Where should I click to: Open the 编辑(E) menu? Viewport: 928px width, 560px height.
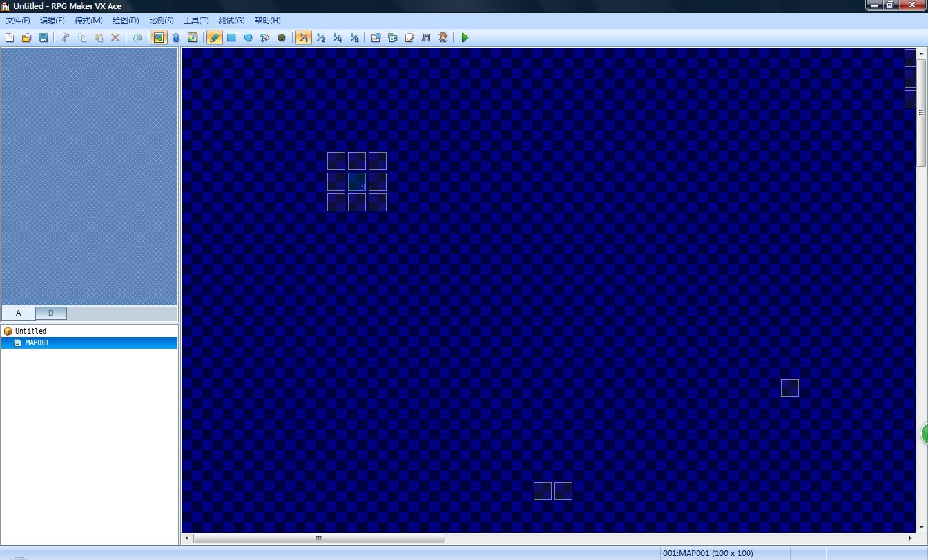pos(52,21)
